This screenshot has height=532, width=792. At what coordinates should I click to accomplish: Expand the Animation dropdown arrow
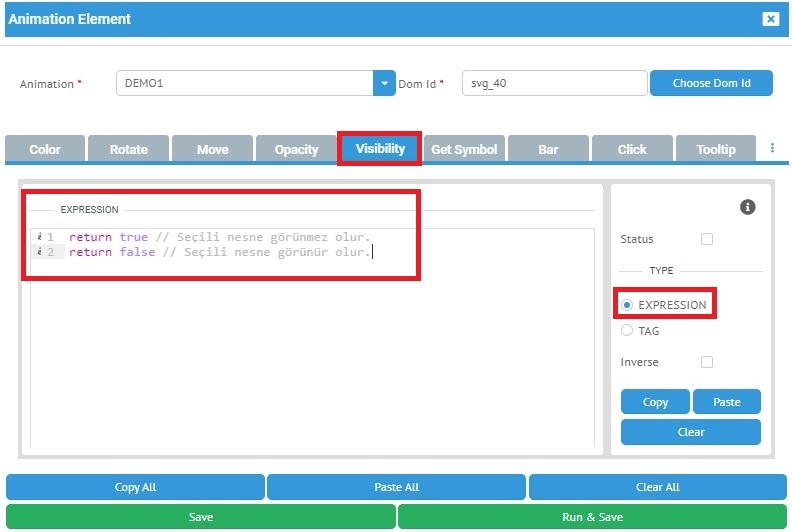(x=384, y=83)
